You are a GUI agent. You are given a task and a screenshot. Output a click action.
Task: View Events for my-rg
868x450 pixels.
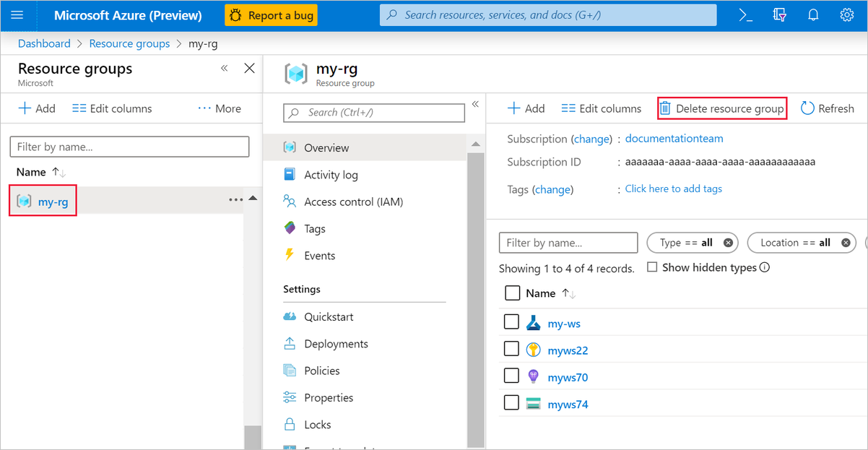point(319,255)
